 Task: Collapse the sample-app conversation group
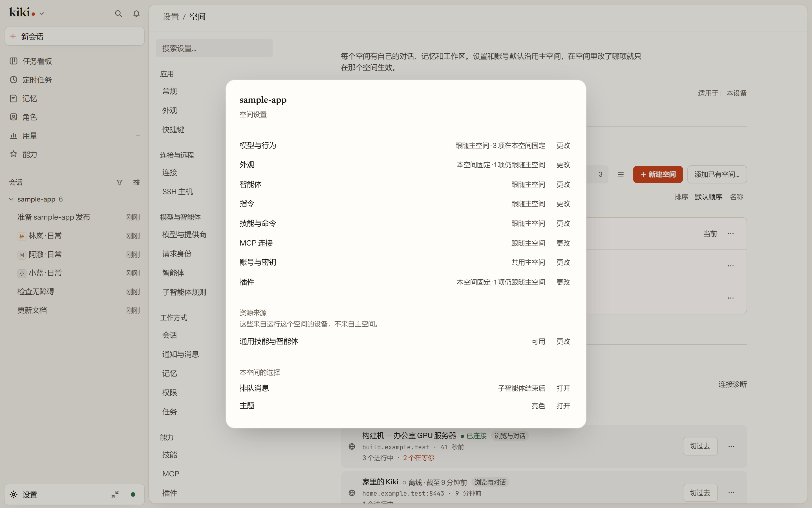(x=11, y=199)
